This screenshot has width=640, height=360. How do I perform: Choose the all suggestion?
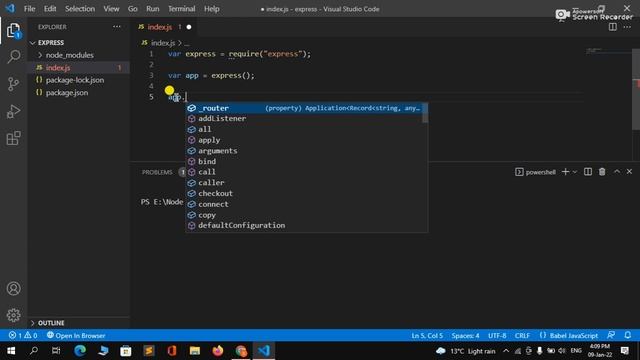tap(304, 129)
